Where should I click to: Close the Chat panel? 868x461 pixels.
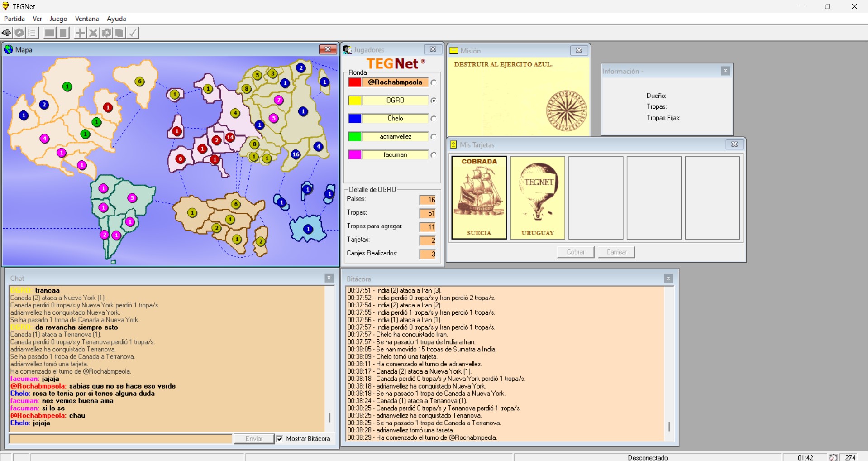pos(329,278)
